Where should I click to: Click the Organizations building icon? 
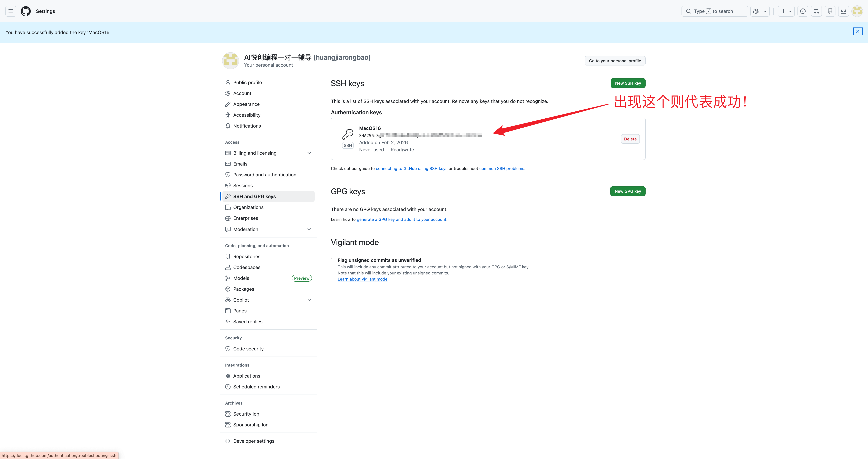(x=228, y=207)
